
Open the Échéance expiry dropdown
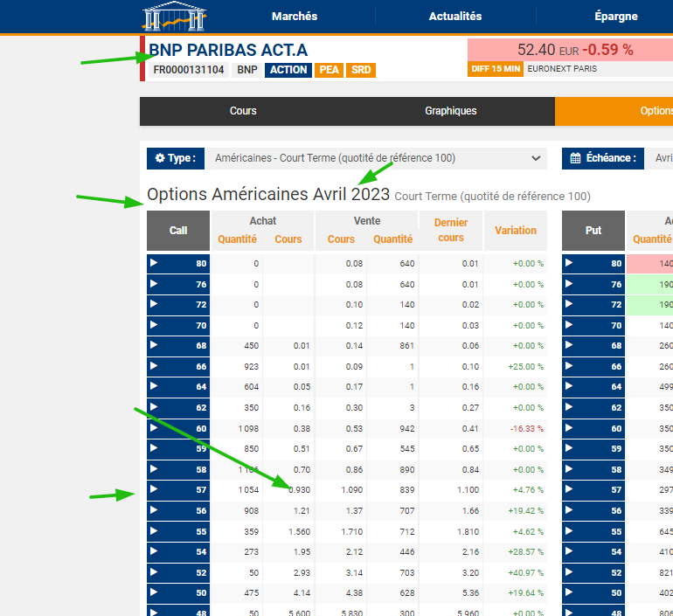662,158
